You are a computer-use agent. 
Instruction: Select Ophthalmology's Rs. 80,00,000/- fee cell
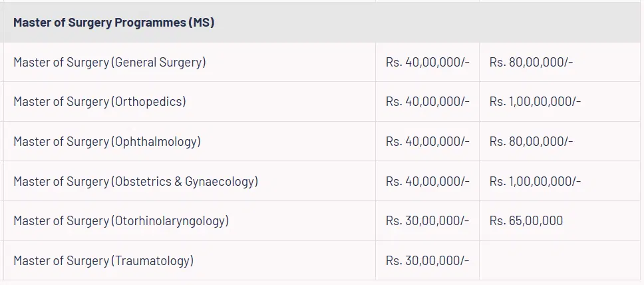click(x=532, y=142)
